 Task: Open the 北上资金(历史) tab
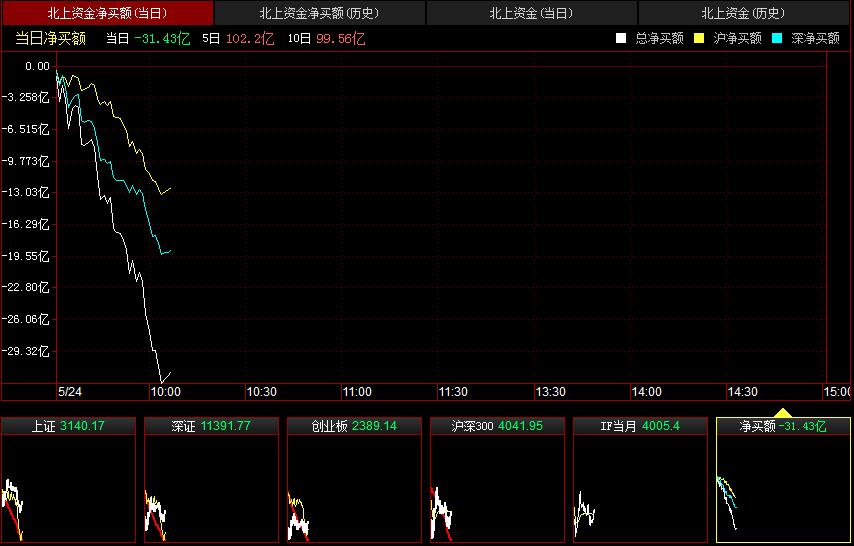(743, 13)
